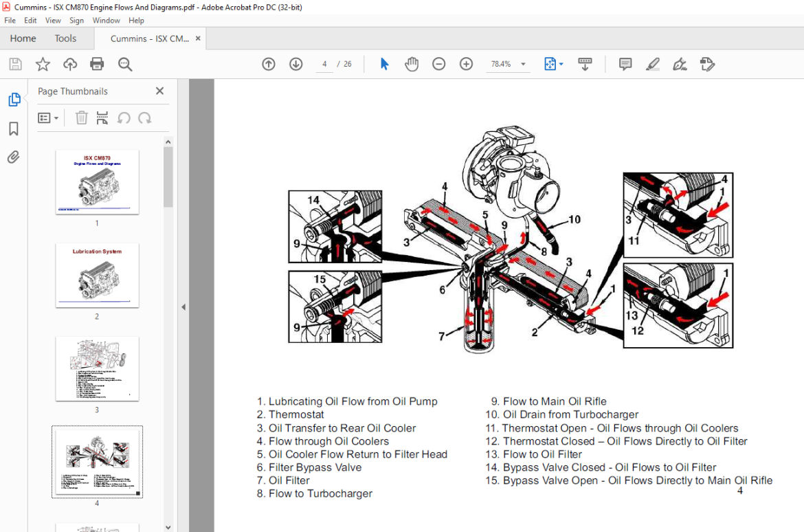Select page 4 thumbnail

97,462
